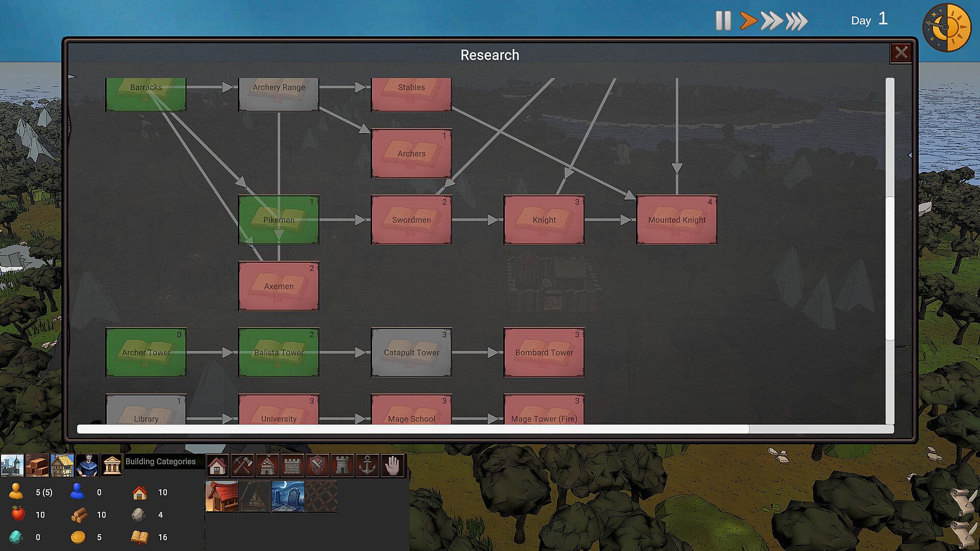Research the Mounted Knight technology

coord(677,220)
